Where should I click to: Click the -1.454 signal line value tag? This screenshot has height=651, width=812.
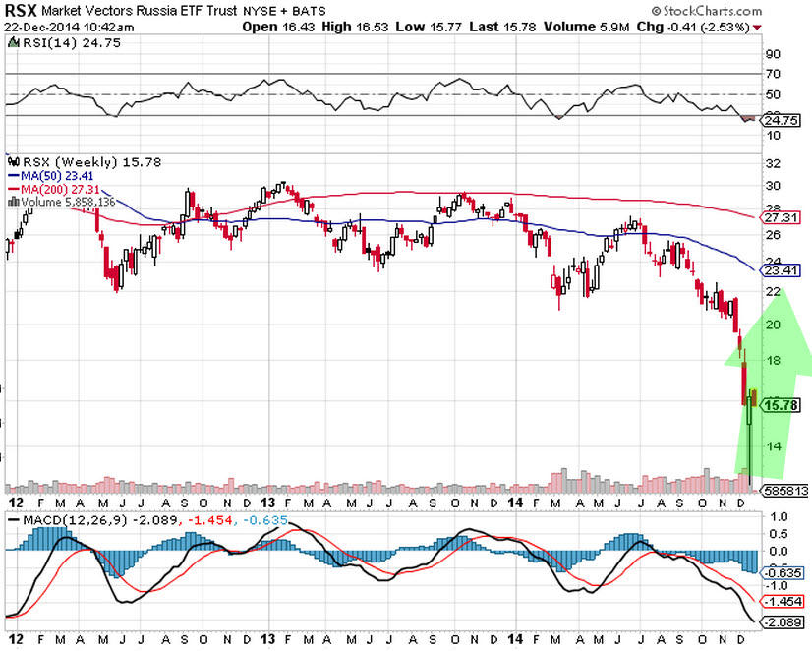click(x=780, y=601)
